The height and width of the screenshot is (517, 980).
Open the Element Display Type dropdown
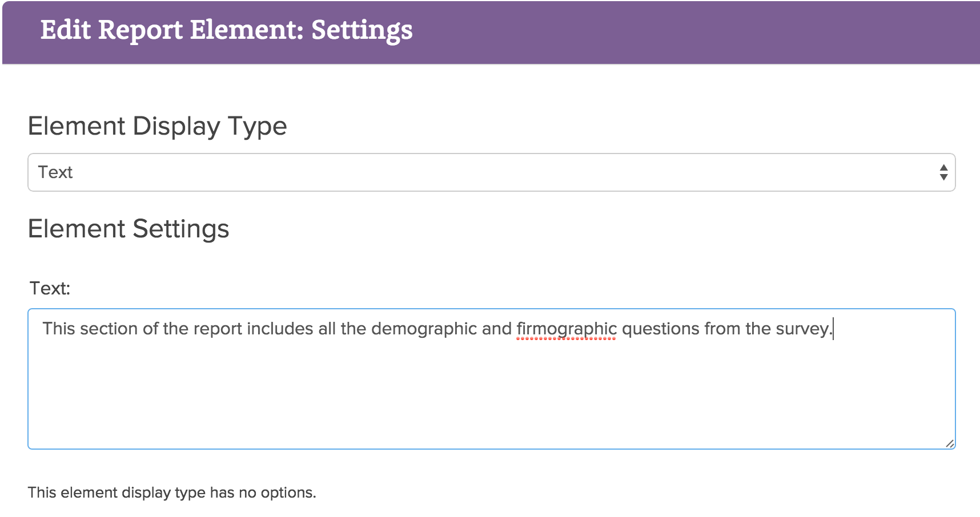[x=491, y=172]
